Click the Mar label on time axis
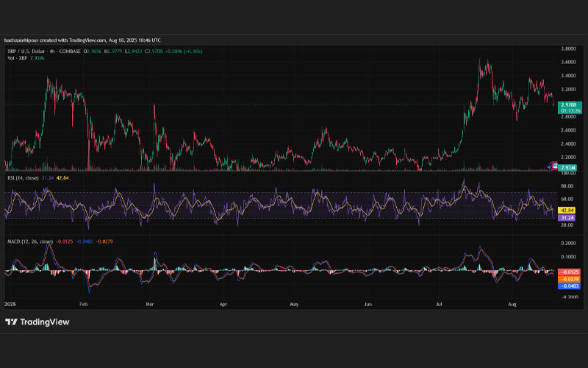 150,304
